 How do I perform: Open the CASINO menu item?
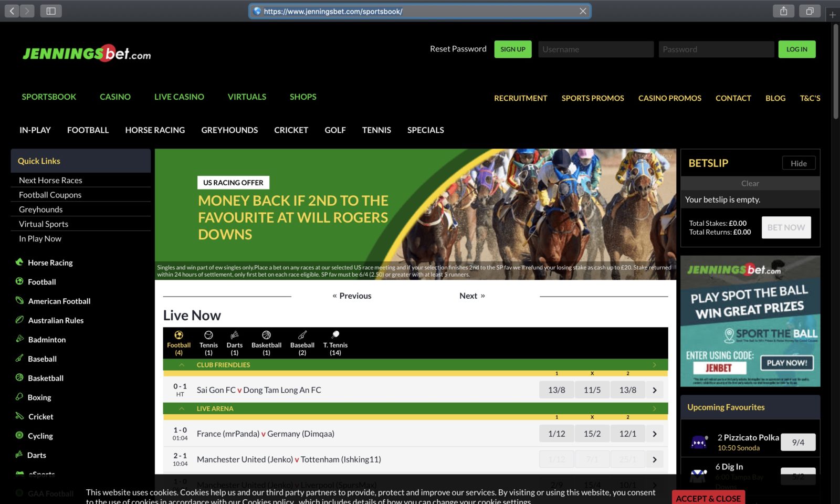pyautogui.click(x=114, y=97)
